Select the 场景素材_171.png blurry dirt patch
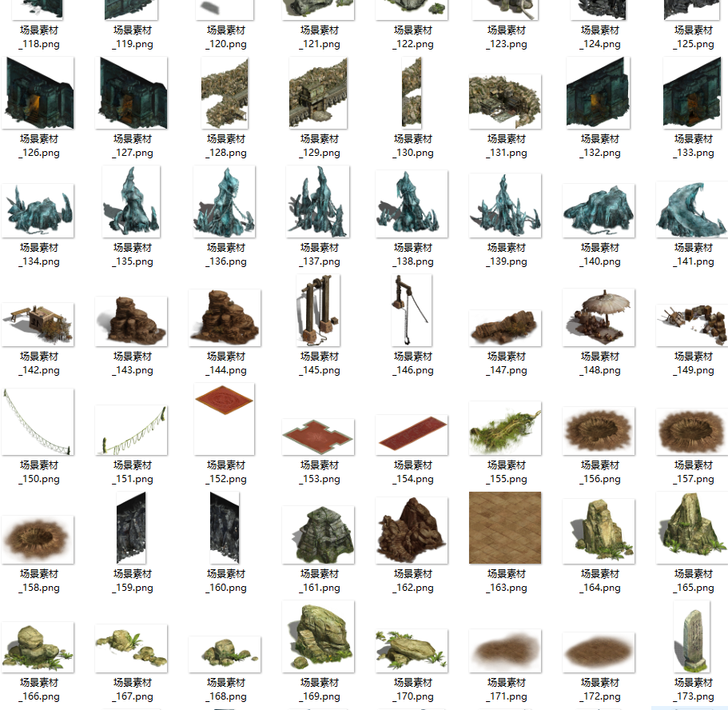The image size is (728, 710). point(505,650)
